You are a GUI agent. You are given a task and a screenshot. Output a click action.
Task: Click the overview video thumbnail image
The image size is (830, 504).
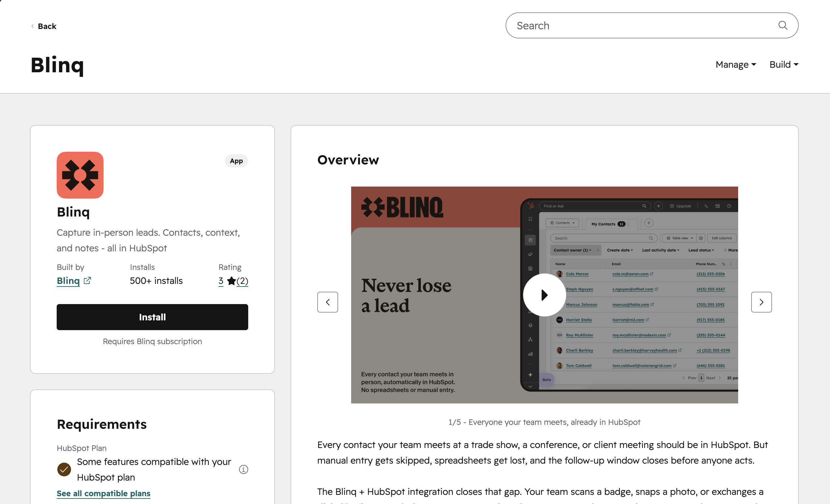click(x=544, y=295)
